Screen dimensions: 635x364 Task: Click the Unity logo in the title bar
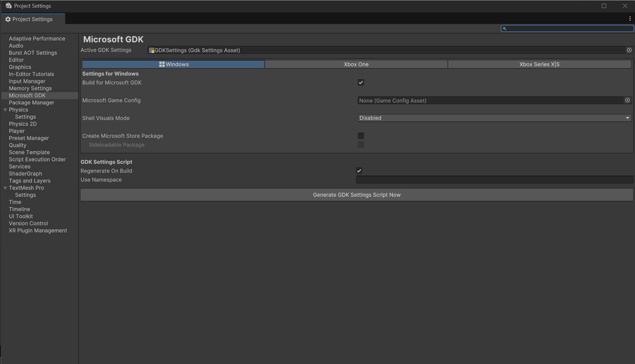point(9,6)
